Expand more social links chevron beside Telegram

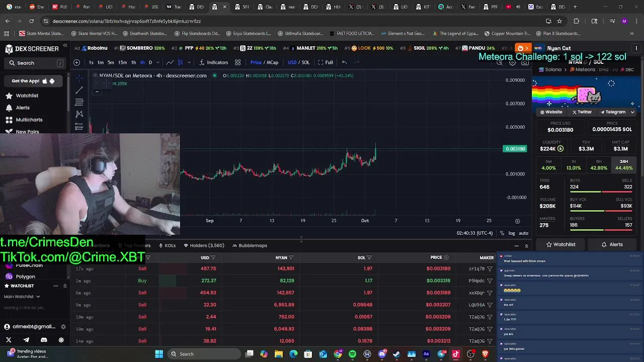point(632,112)
